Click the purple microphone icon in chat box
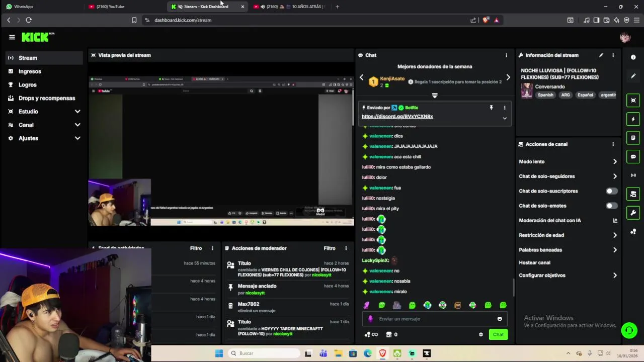 point(370,319)
